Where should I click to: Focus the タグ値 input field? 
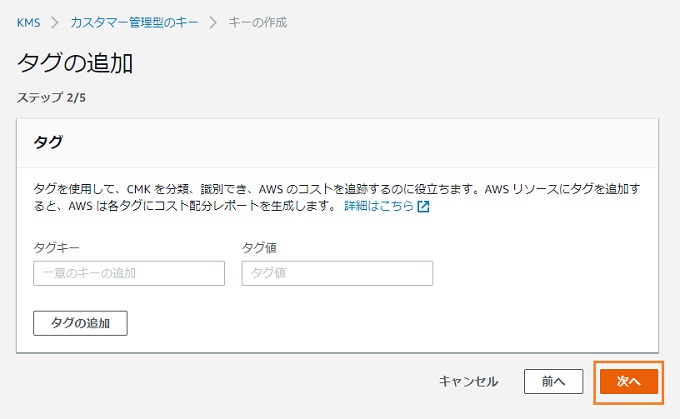point(337,273)
